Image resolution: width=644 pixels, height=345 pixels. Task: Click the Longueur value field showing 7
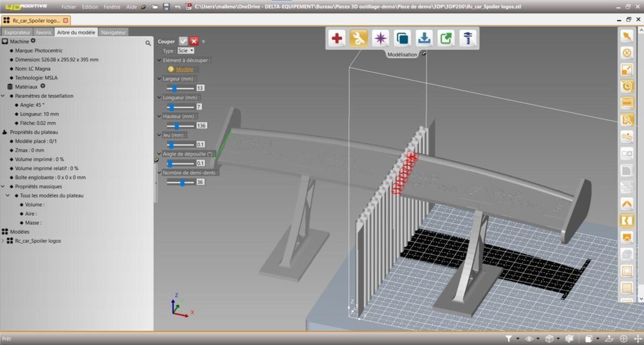(199, 107)
